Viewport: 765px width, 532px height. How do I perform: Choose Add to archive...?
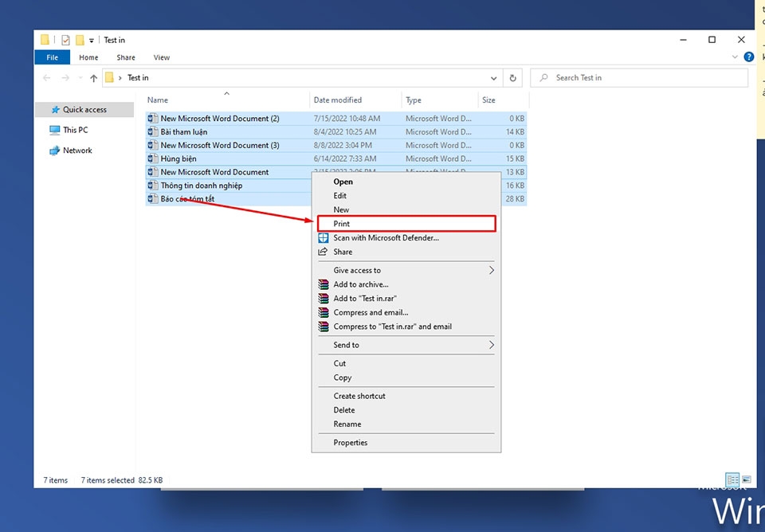point(406,284)
